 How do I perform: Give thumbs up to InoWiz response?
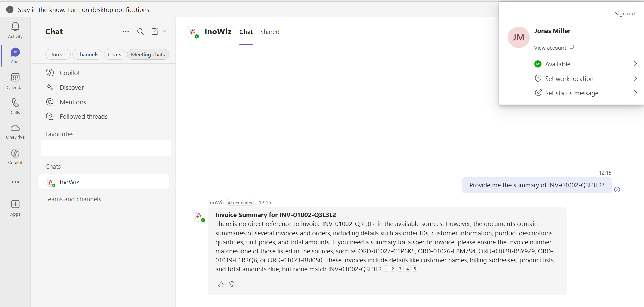[221, 284]
